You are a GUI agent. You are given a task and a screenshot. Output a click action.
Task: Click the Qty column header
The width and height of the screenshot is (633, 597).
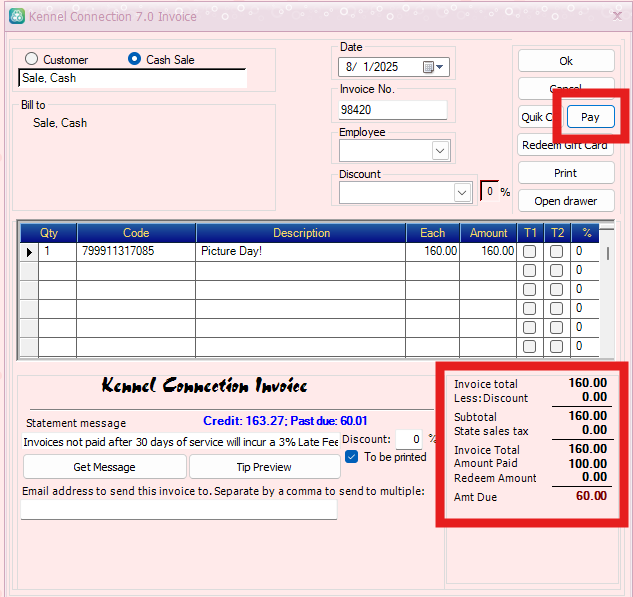pyautogui.click(x=49, y=233)
